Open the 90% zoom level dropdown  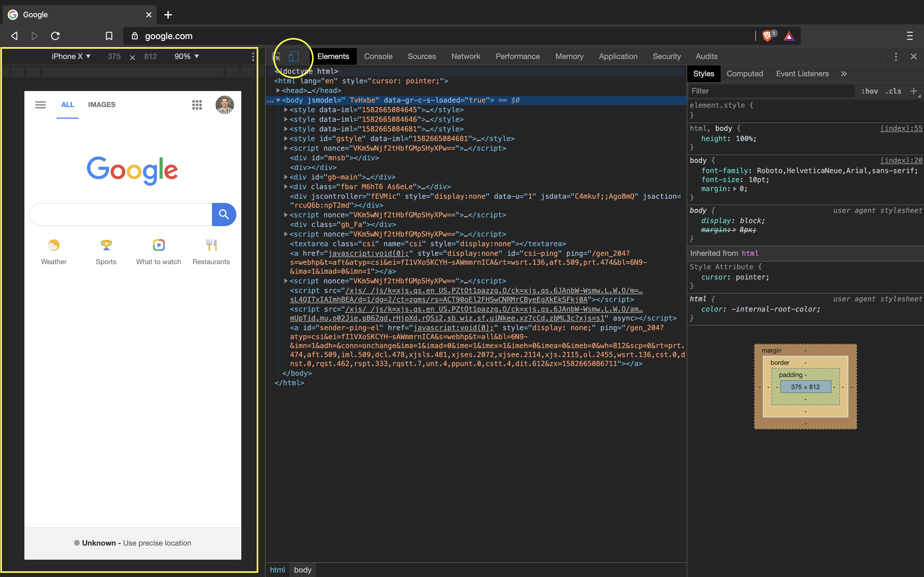click(x=186, y=56)
